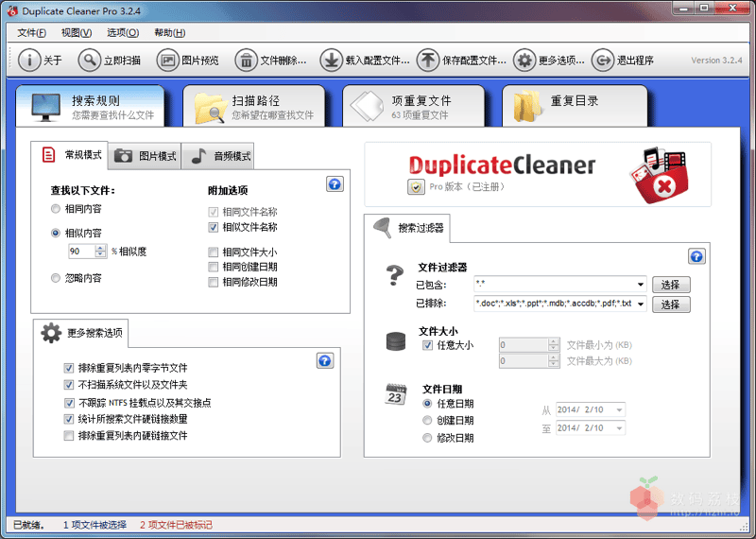
Task: Open the 帮助(H) menu
Action: 170,33
